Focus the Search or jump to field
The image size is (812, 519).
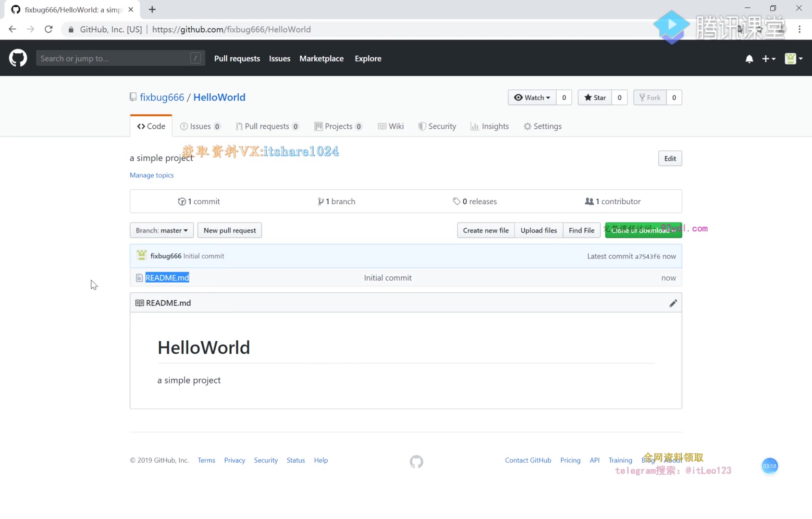coord(121,58)
